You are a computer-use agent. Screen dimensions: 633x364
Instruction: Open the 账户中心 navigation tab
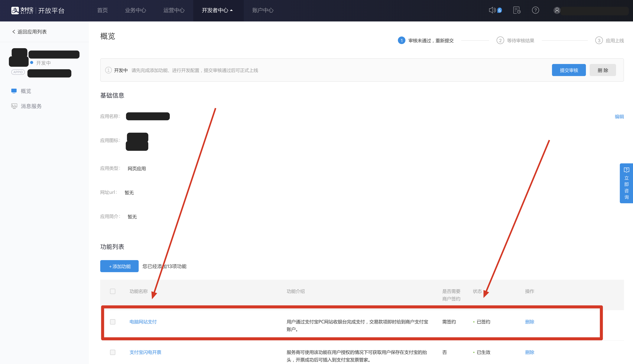[x=263, y=10]
